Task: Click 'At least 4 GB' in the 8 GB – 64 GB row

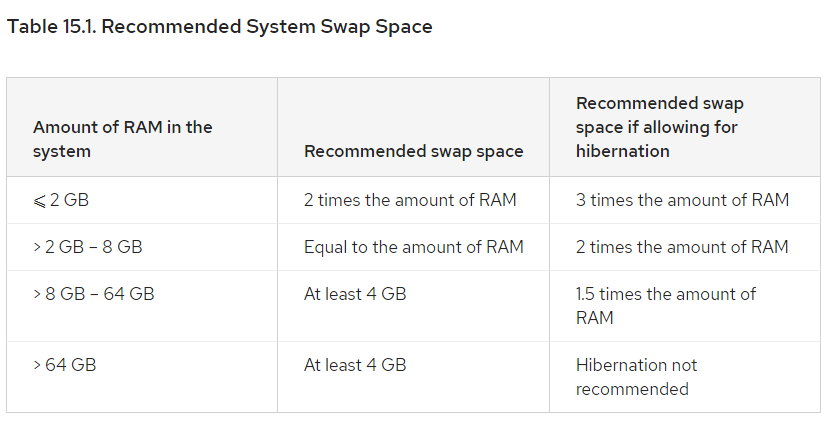Action: [x=355, y=294]
